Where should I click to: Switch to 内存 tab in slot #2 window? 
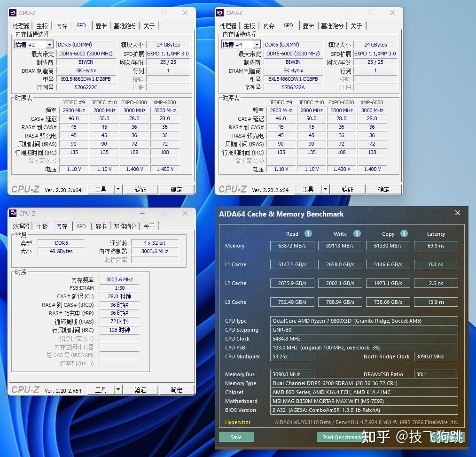pos(62,26)
